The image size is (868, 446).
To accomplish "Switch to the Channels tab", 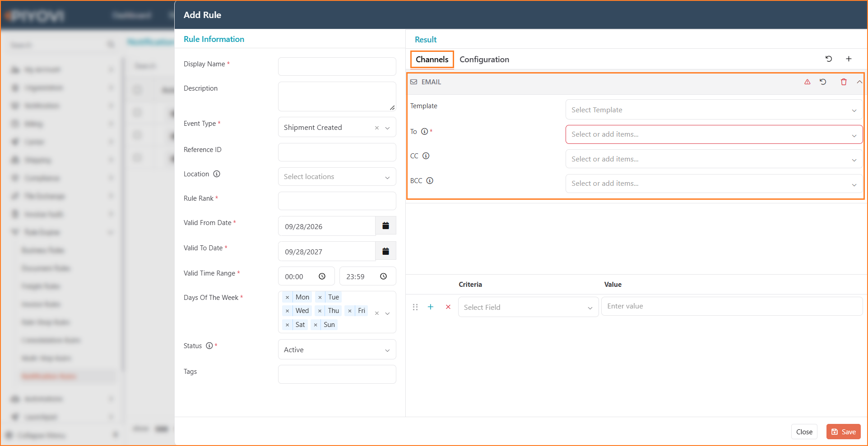I will pyautogui.click(x=432, y=60).
